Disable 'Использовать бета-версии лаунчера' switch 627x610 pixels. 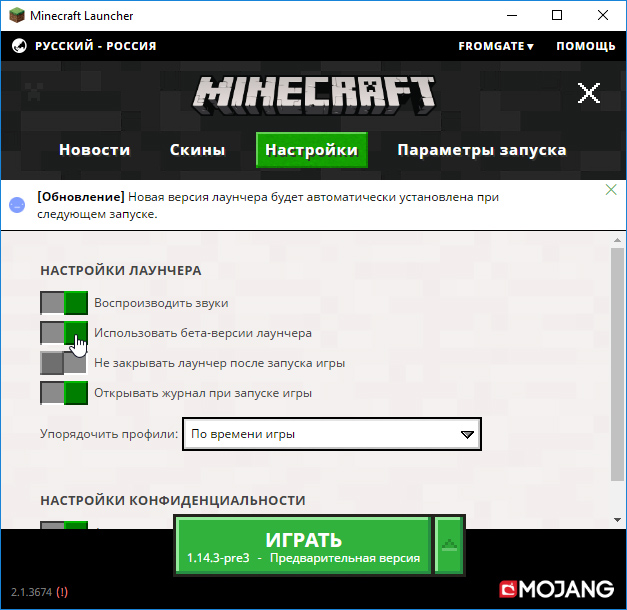tap(64, 333)
